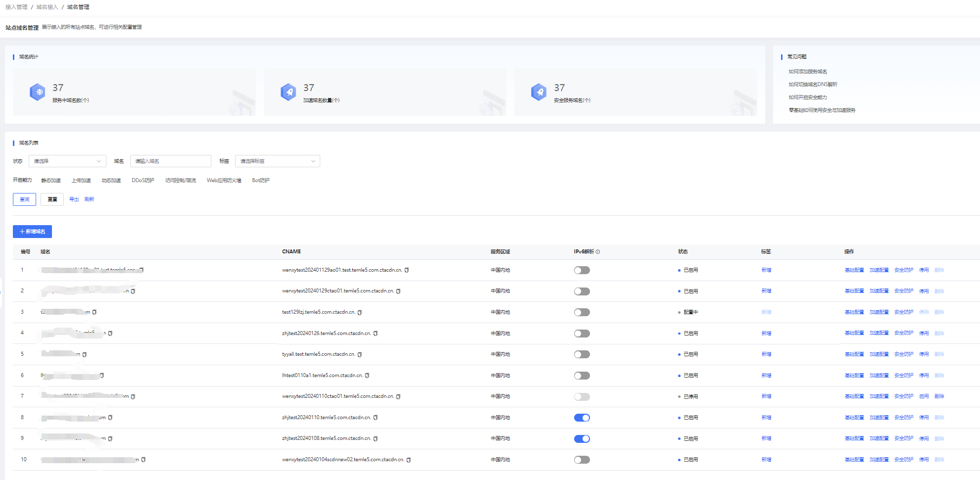Disable IPv6 toggle for row 8

pos(582,418)
